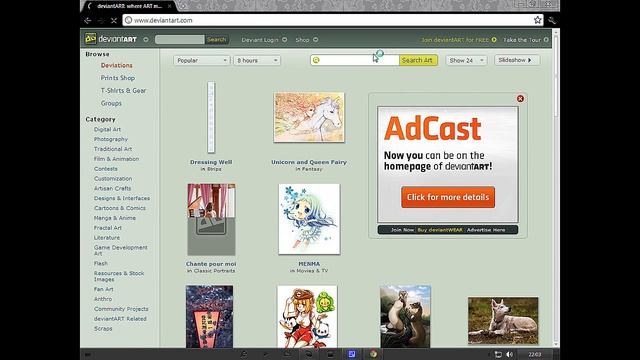The height and width of the screenshot is (360, 640).
Task: Bookmark page with the star icon
Action: (538, 20)
